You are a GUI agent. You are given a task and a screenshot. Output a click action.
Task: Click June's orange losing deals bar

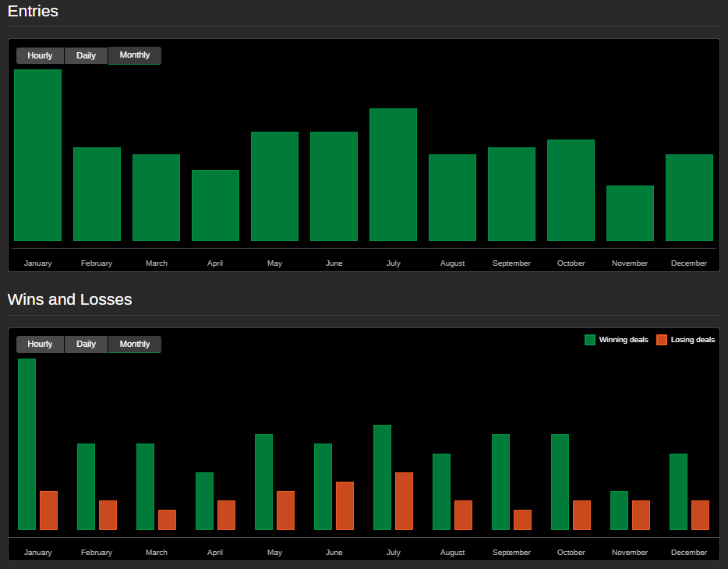point(345,506)
